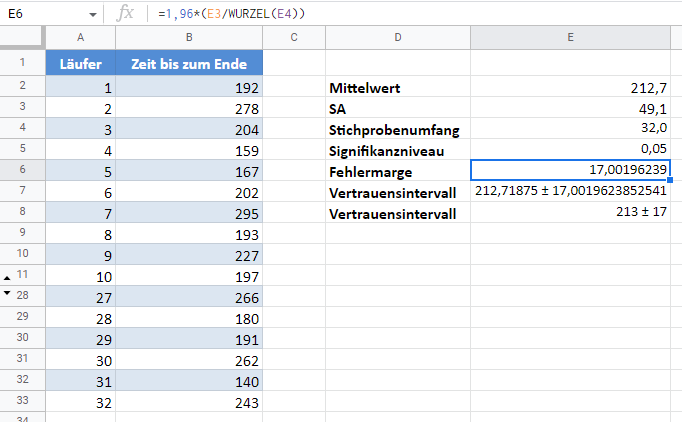This screenshot has height=422, width=682.
Task: Select column E header
Action: tap(570, 37)
